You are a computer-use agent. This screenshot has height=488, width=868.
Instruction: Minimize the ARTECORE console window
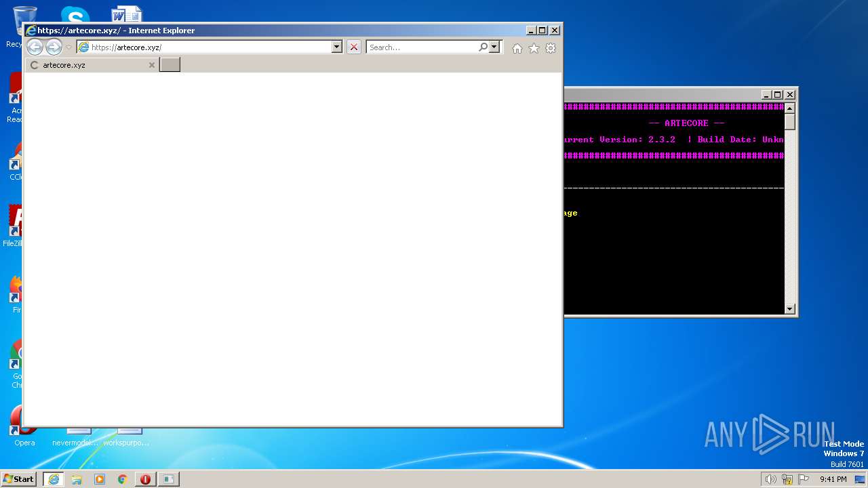point(766,95)
